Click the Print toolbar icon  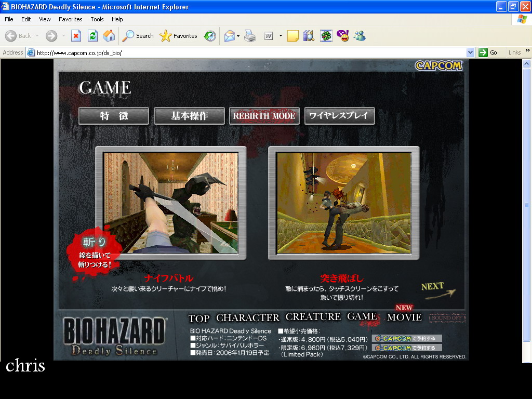[250, 36]
